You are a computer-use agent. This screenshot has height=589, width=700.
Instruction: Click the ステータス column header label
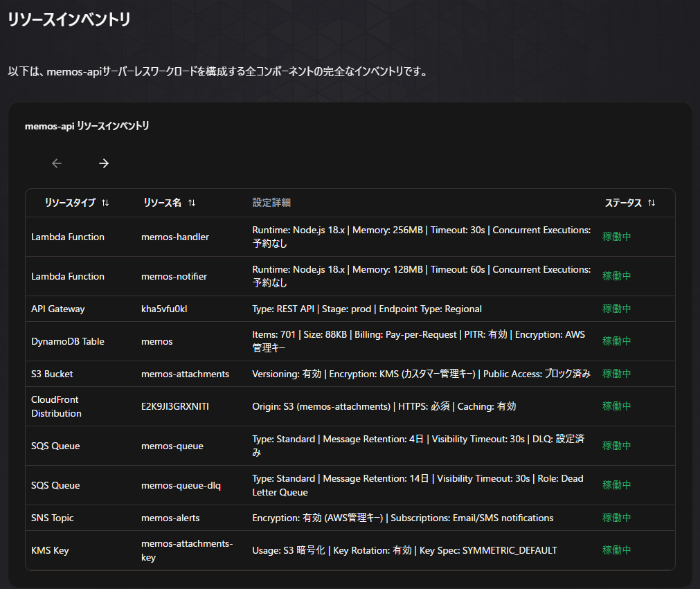tap(623, 203)
